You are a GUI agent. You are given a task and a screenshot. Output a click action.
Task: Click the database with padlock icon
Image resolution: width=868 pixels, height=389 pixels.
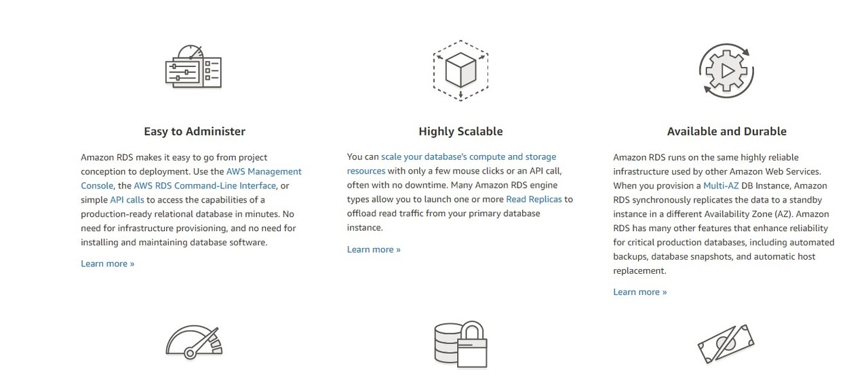click(460, 344)
